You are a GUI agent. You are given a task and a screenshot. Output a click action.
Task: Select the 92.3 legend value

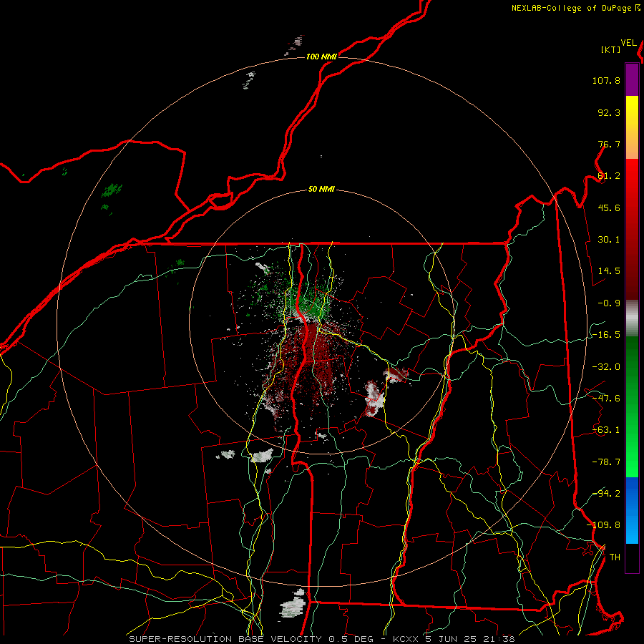tap(609, 112)
